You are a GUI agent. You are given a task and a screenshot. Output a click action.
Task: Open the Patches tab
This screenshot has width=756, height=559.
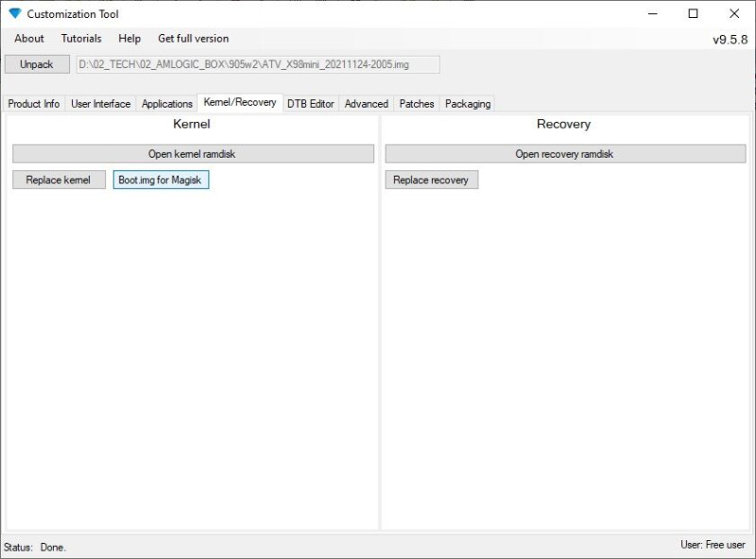pyautogui.click(x=417, y=104)
